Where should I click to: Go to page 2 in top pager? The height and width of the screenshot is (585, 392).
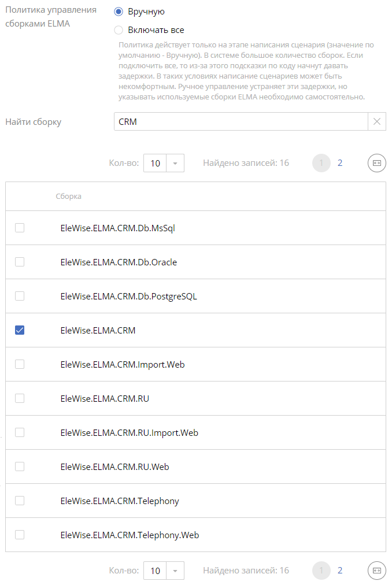(340, 163)
